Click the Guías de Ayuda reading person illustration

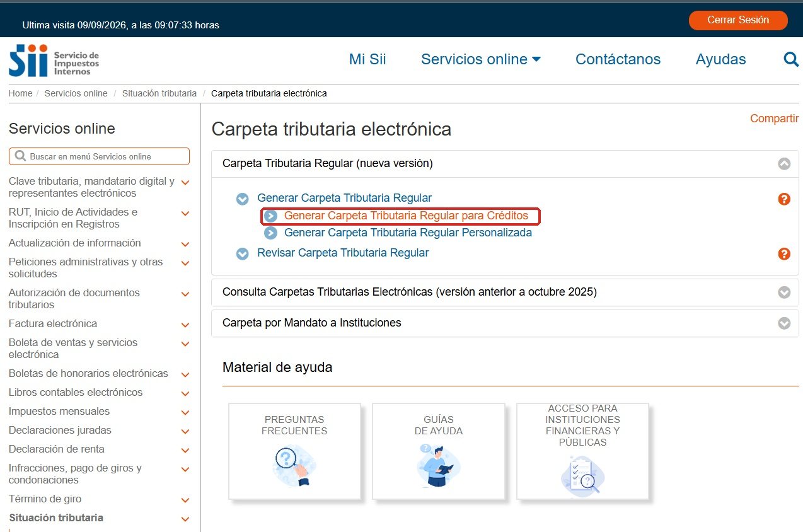(438, 465)
